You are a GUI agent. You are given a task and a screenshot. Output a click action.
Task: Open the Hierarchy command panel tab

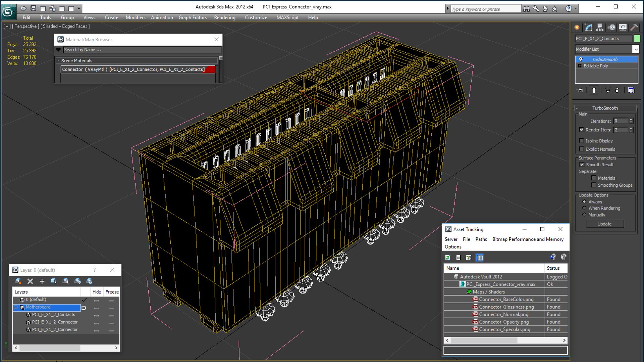(600, 28)
